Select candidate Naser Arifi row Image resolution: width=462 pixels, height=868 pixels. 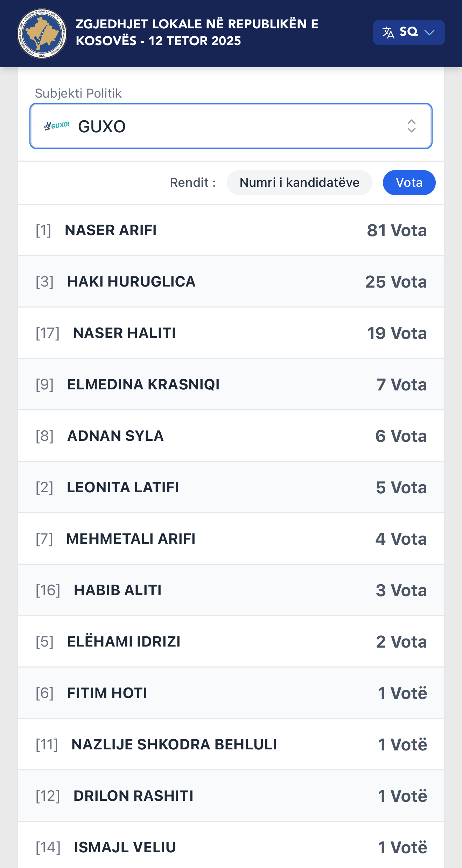(231, 230)
